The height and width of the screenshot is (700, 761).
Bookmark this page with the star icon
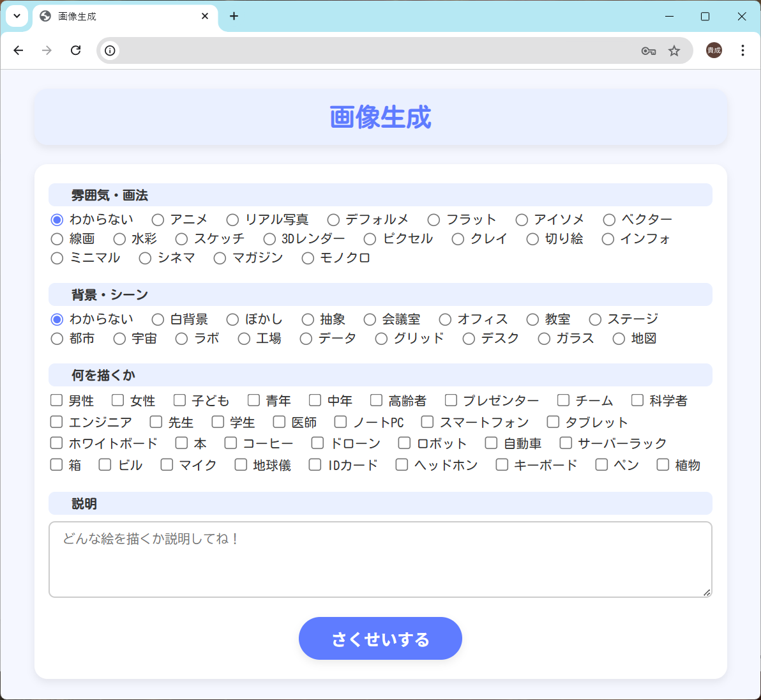click(x=674, y=51)
